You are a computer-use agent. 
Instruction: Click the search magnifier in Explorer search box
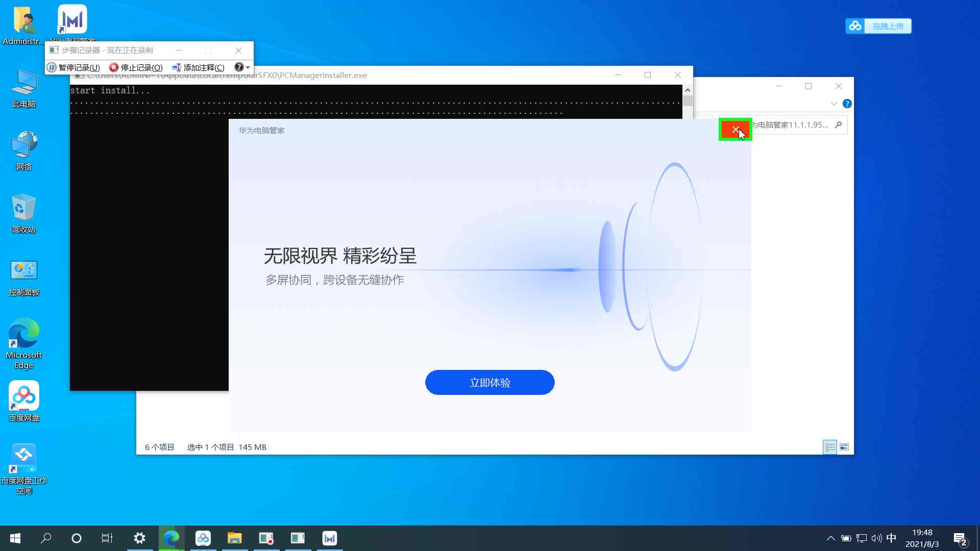pos(839,124)
